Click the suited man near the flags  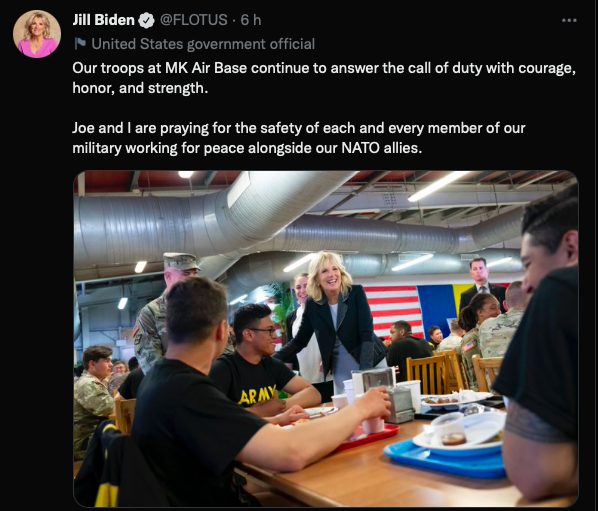coord(482,282)
